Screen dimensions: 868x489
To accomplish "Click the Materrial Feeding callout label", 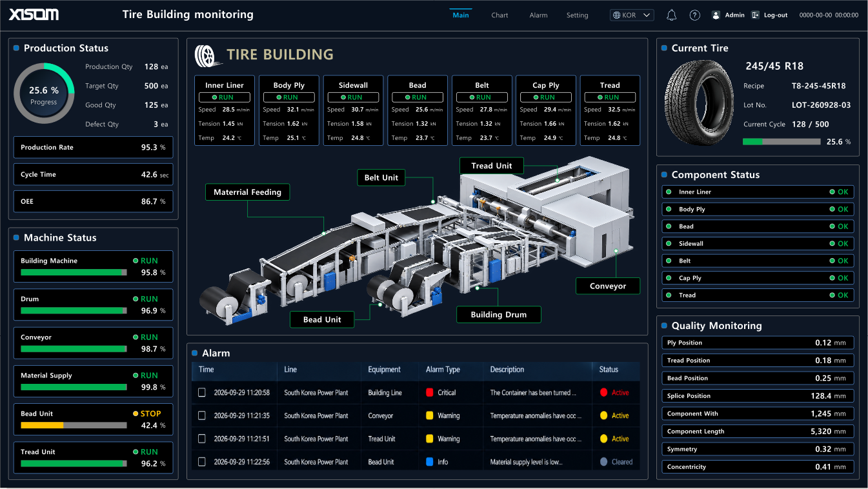I will coord(248,192).
